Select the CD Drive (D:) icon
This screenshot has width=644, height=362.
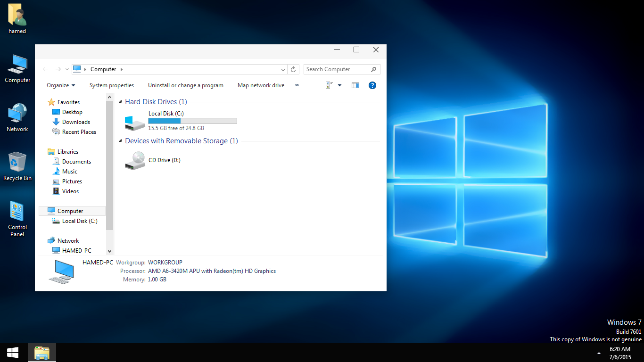tap(135, 161)
